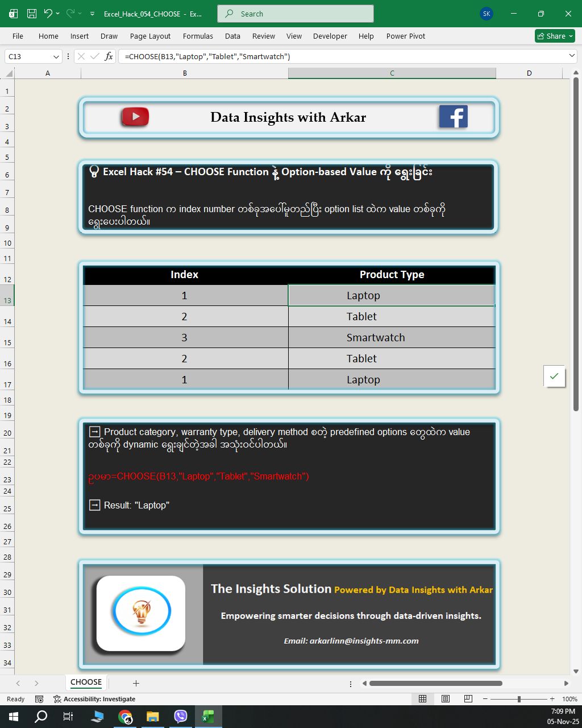Switch to Normal view in status bar
Viewport: 582px width, 728px height.
[x=423, y=699]
